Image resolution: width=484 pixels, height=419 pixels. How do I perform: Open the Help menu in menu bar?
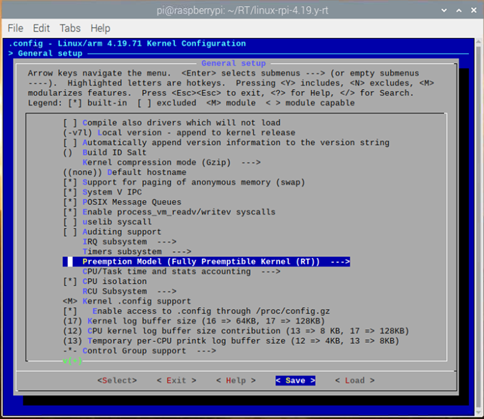click(100, 28)
